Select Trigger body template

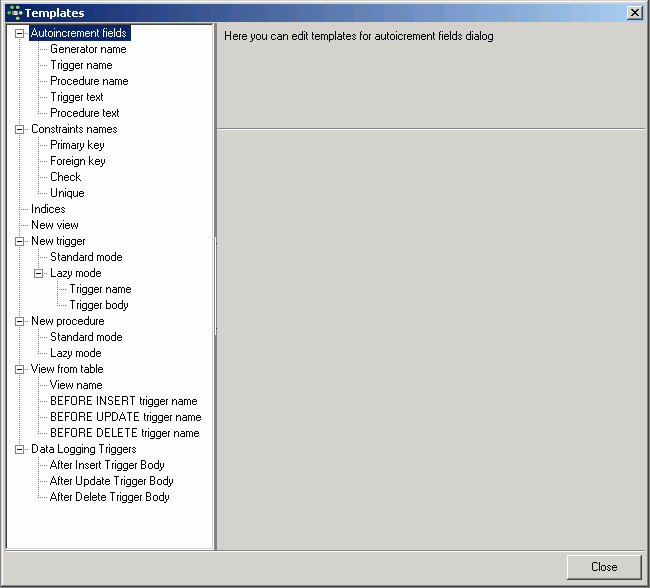pos(99,305)
